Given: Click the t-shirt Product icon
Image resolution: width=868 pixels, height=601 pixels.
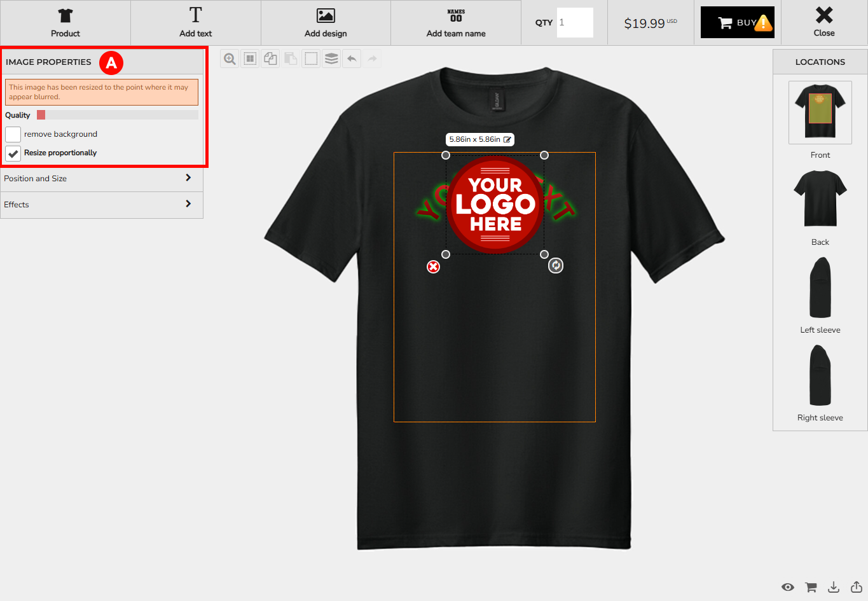Looking at the screenshot, I should tap(65, 15).
